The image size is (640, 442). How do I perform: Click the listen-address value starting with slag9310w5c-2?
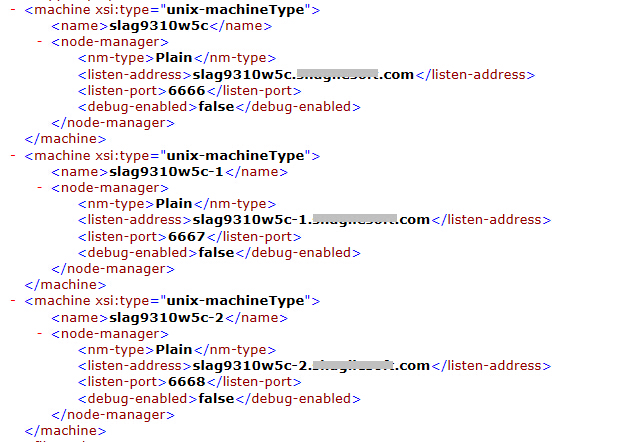tap(310, 366)
